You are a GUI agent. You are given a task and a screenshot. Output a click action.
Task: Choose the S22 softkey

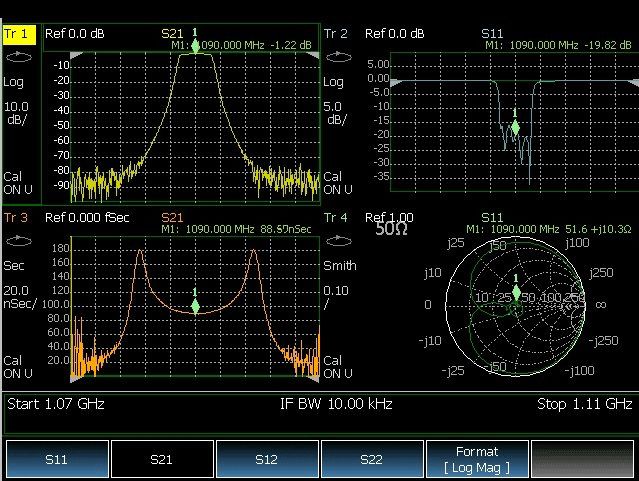click(x=372, y=459)
